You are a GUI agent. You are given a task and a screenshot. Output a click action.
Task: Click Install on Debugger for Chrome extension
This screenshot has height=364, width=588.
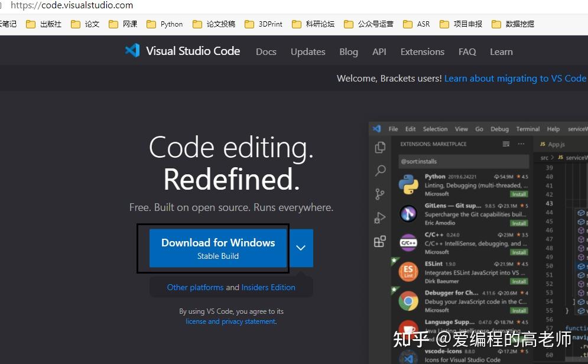[519, 310]
